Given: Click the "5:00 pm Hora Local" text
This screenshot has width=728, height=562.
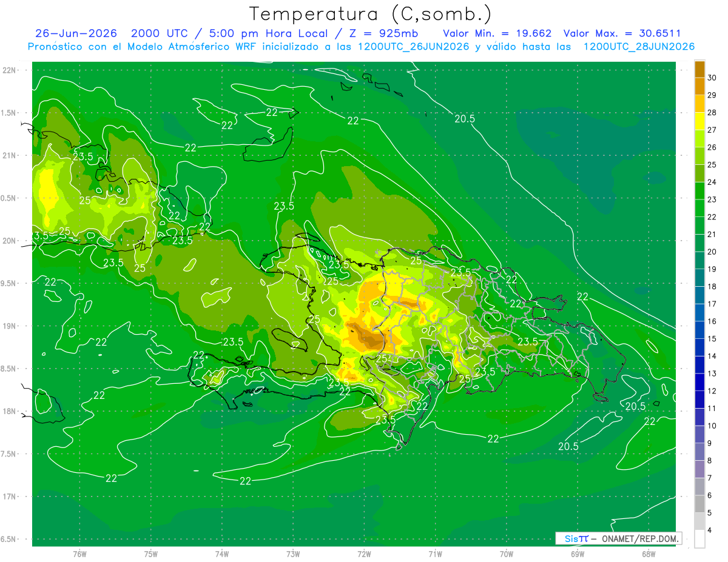Looking at the screenshot, I should point(268,33).
